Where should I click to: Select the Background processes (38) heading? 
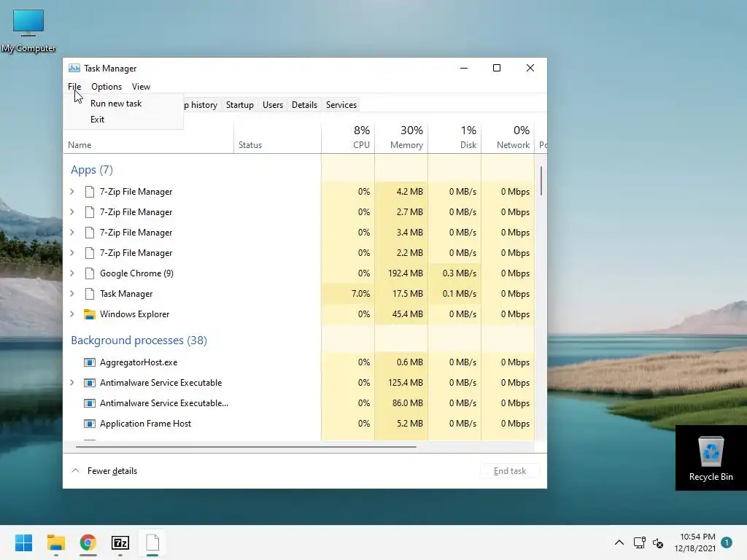[x=139, y=341]
